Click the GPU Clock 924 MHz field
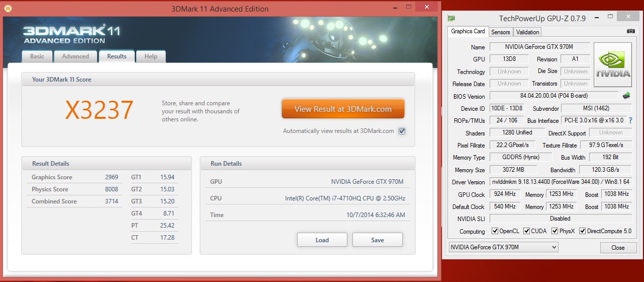644x282 pixels. (x=506, y=194)
